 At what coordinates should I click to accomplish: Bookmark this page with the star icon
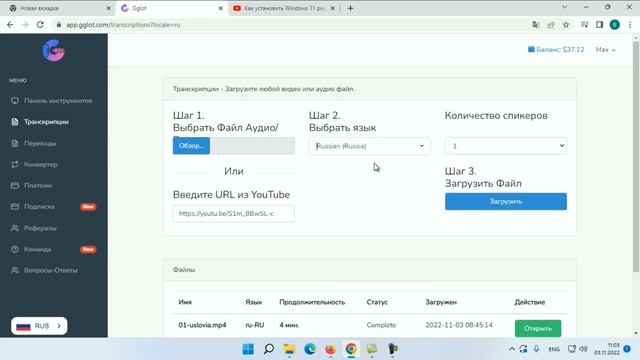click(x=566, y=25)
